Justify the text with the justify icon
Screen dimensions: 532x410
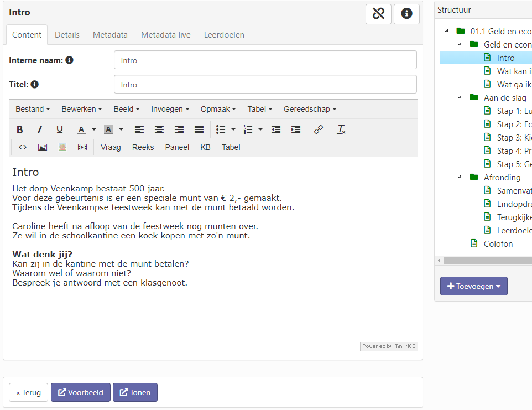(x=199, y=130)
